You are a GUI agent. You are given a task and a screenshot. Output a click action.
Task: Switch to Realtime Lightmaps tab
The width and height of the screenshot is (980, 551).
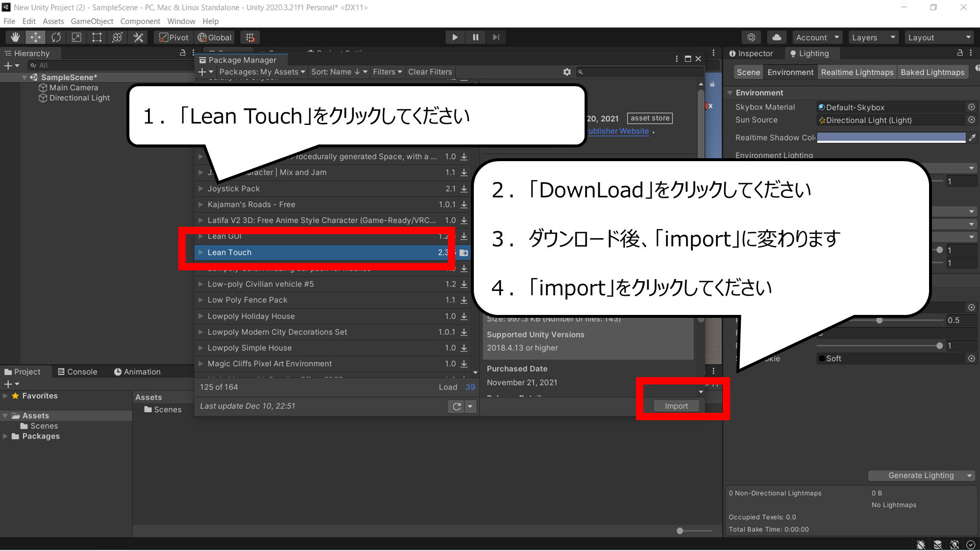point(857,72)
